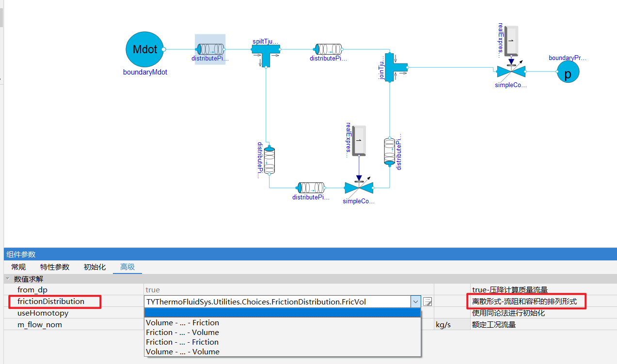Open the edit icon beside frictionDistribution dropdown

(x=427, y=302)
